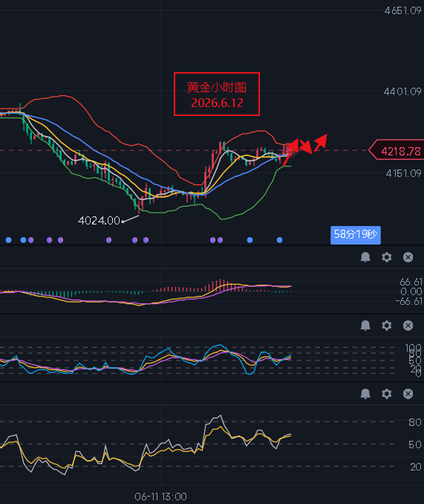
Task: Remove the KDJ three-line indicator panel
Action: 408,326
